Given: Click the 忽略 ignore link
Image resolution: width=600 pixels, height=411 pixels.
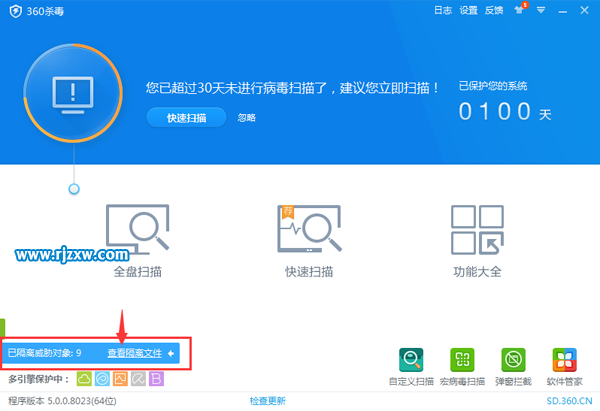Looking at the screenshot, I should coord(246,117).
